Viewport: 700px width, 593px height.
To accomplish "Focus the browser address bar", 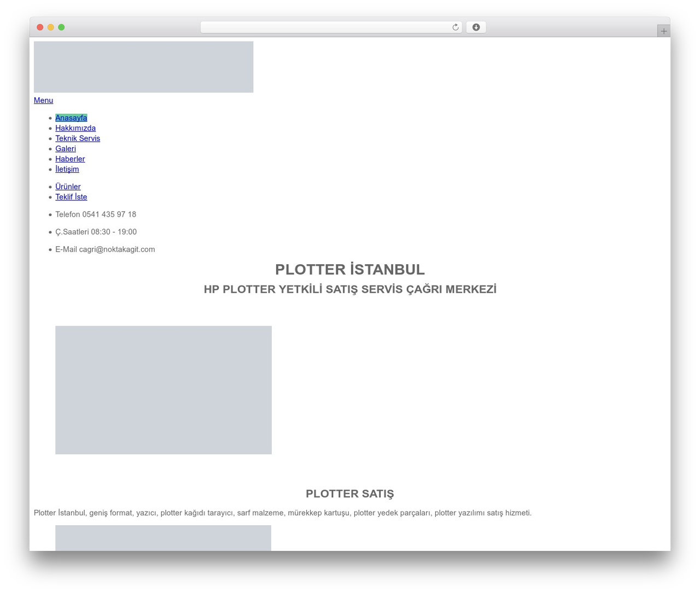I will pyautogui.click(x=331, y=27).
